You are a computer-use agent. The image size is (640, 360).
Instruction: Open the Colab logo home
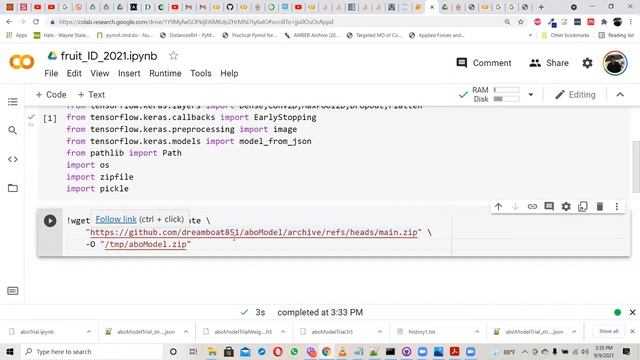pyautogui.click(x=22, y=62)
